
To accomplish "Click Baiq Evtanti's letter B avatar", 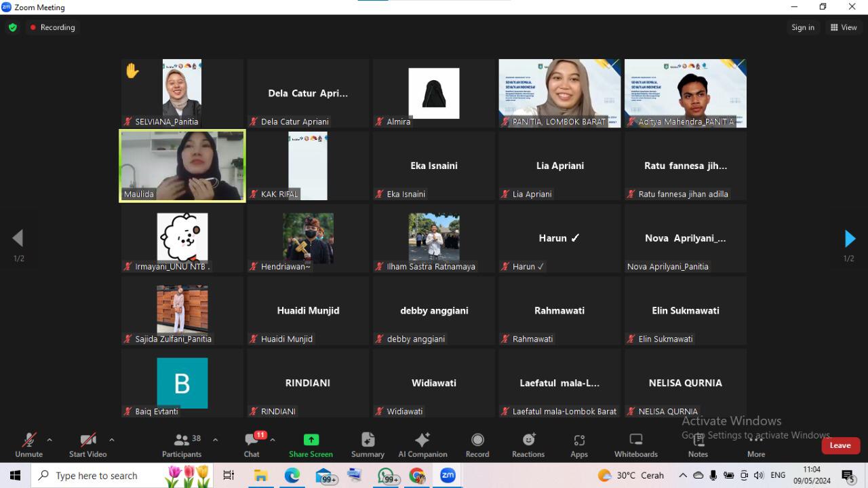I will pyautogui.click(x=182, y=383).
